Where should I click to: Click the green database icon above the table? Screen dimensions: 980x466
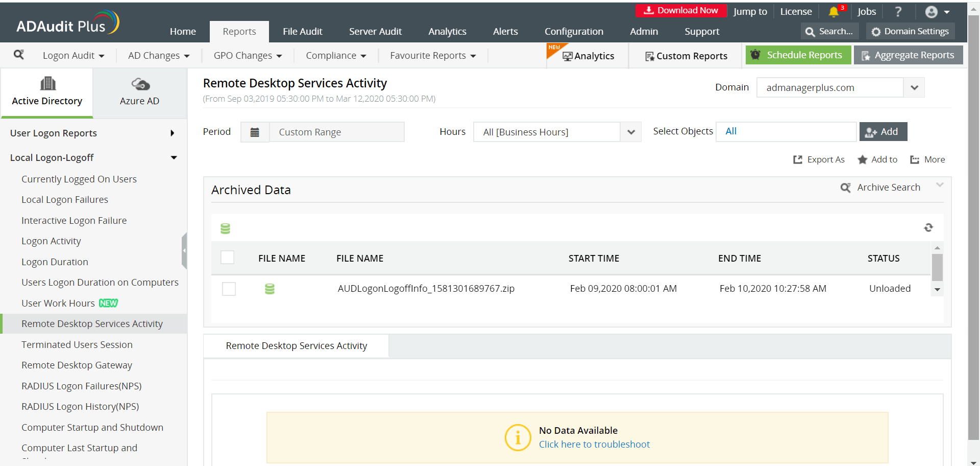(x=225, y=228)
